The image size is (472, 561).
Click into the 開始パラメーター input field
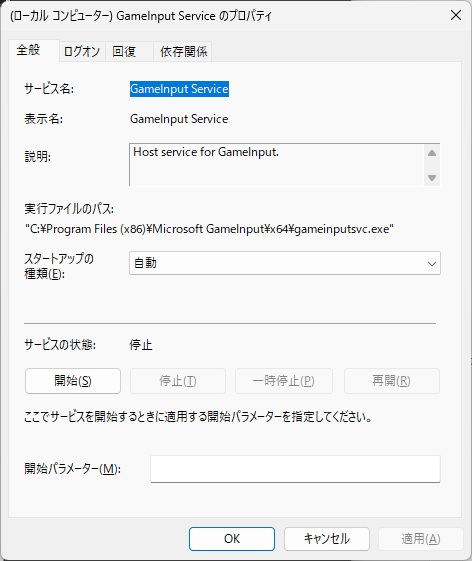(295, 469)
